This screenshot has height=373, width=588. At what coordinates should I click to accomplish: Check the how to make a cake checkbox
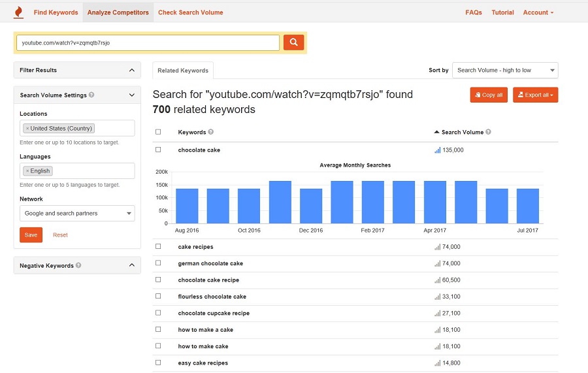point(158,329)
